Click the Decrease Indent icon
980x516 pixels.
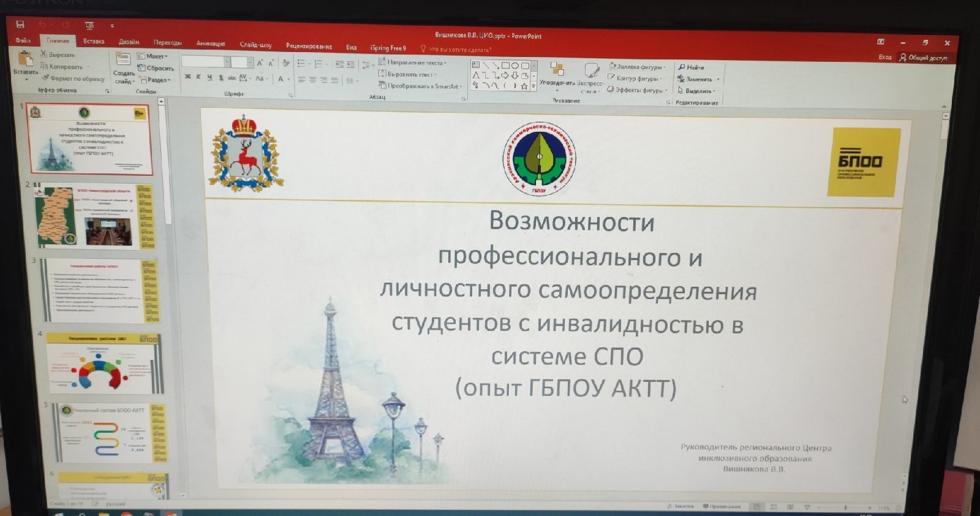(x=339, y=64)
